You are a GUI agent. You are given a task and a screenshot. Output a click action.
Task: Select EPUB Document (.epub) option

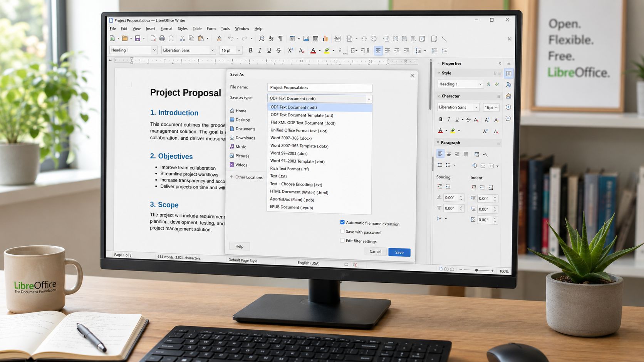click(x=319, y=207)
